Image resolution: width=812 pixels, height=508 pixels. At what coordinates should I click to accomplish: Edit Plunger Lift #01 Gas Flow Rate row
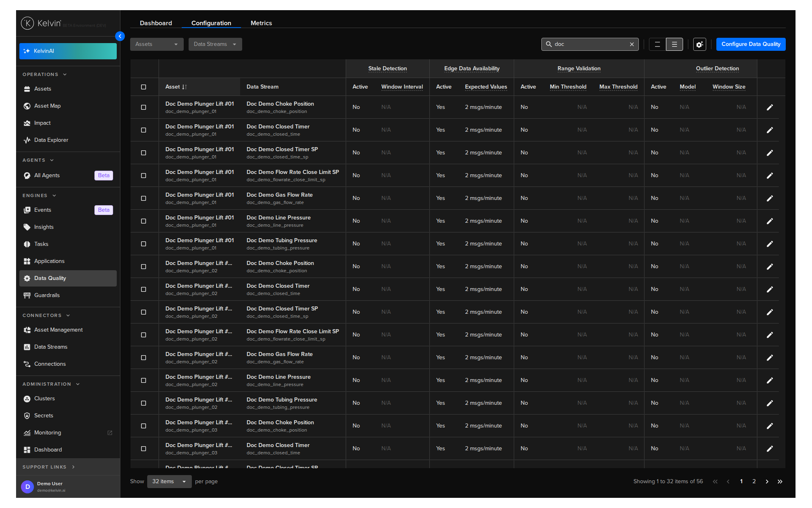click(770, 199)
